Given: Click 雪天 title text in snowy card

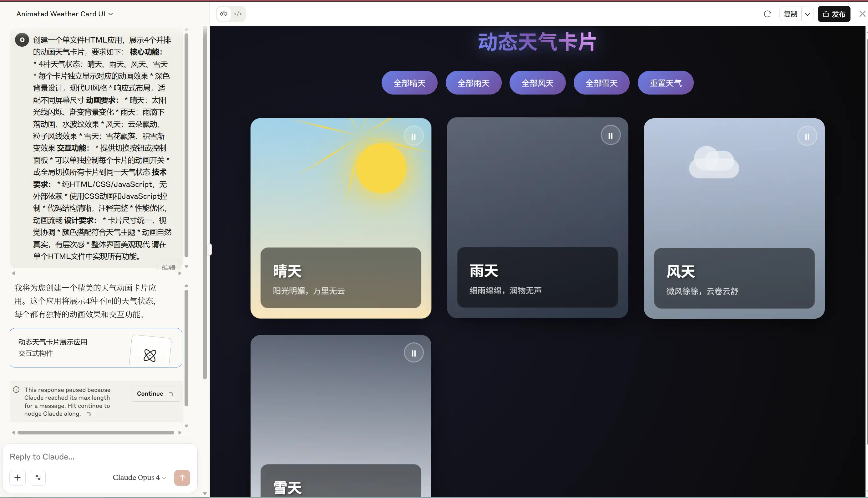Looking at the screenshot, I should coord(287,488).
